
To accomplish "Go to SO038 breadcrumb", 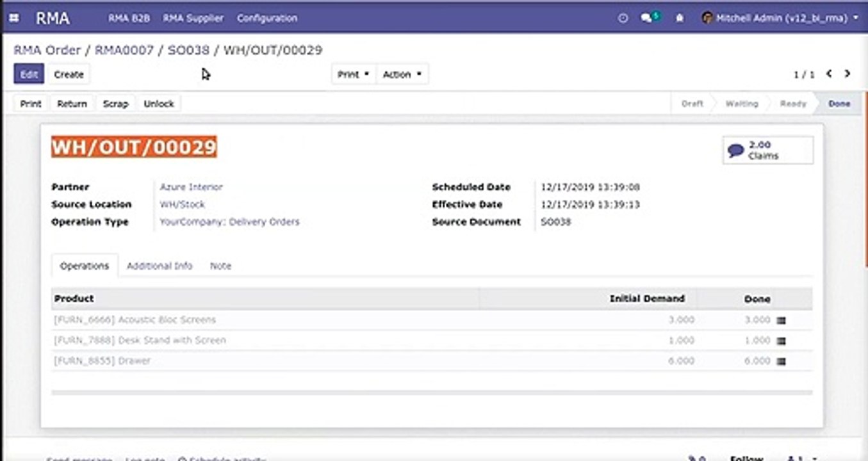I will click(x=188, y=50).
